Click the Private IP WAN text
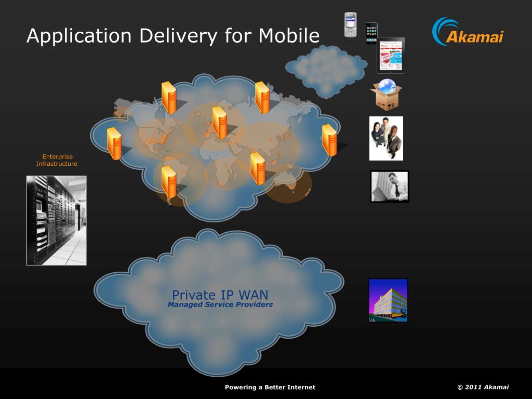Image resolution: width=532 pixels, height=399 pixels. click(x=220, y=295)
